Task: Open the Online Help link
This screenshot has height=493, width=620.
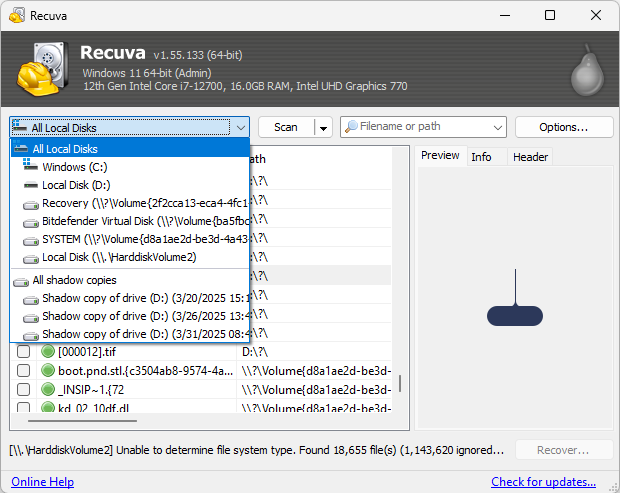Action: point(42,482)
